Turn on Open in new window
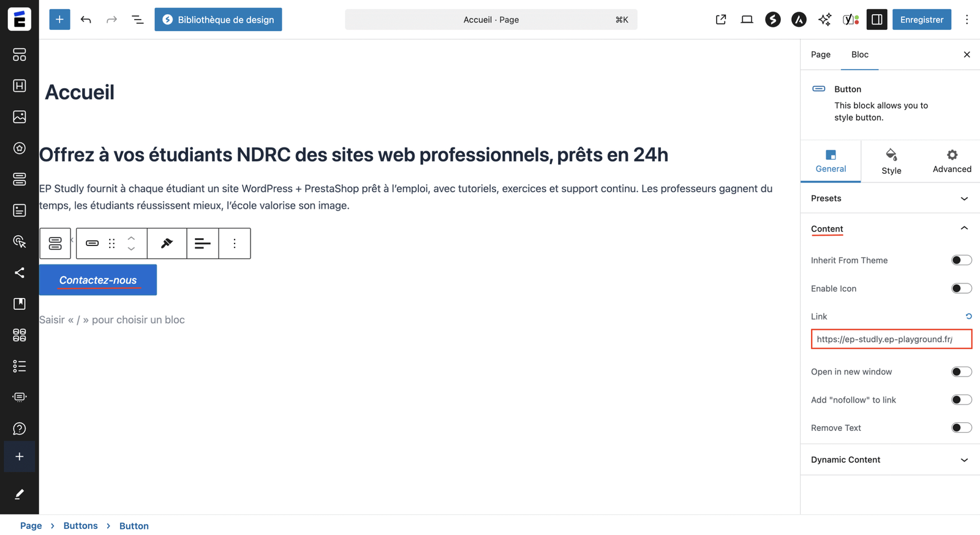The height and width of the screenshot is (535, 980). pos(961,372)
